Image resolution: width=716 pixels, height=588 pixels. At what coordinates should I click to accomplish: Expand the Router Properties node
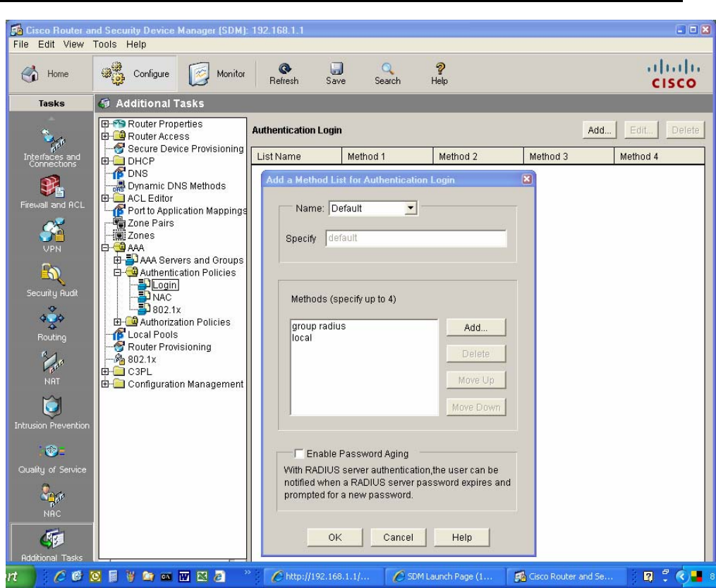105,123
